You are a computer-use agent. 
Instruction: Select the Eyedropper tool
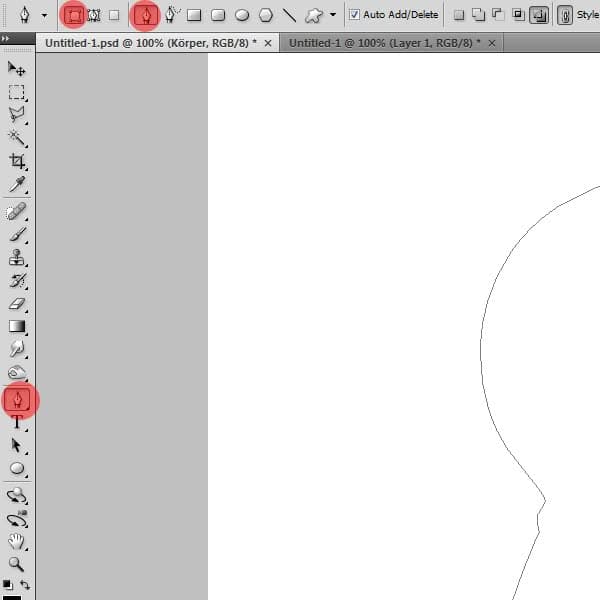tap(16, 184)
